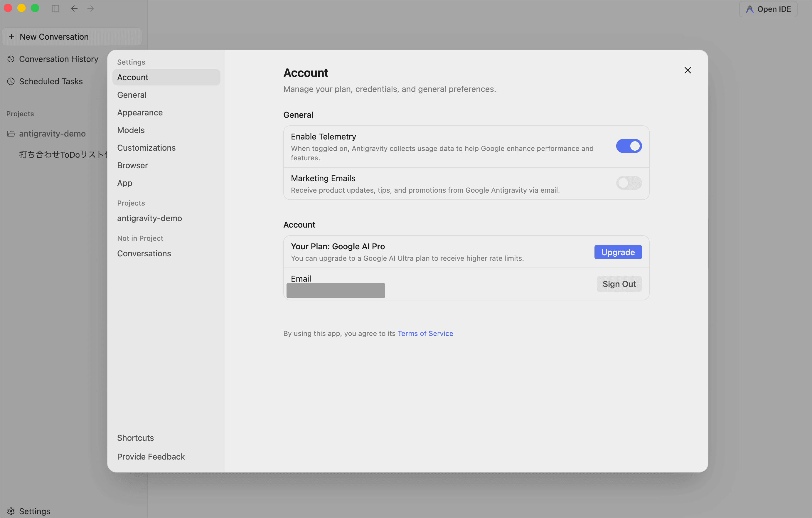Go forward with the right arrow
This screenshot has height=518, width=812.
pos(90,9)
